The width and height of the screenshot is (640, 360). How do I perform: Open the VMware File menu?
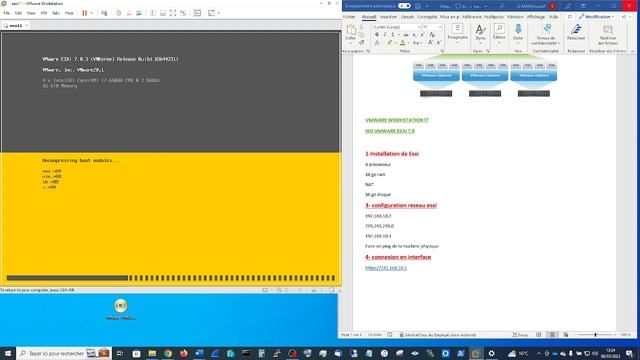tap(7, 13)
